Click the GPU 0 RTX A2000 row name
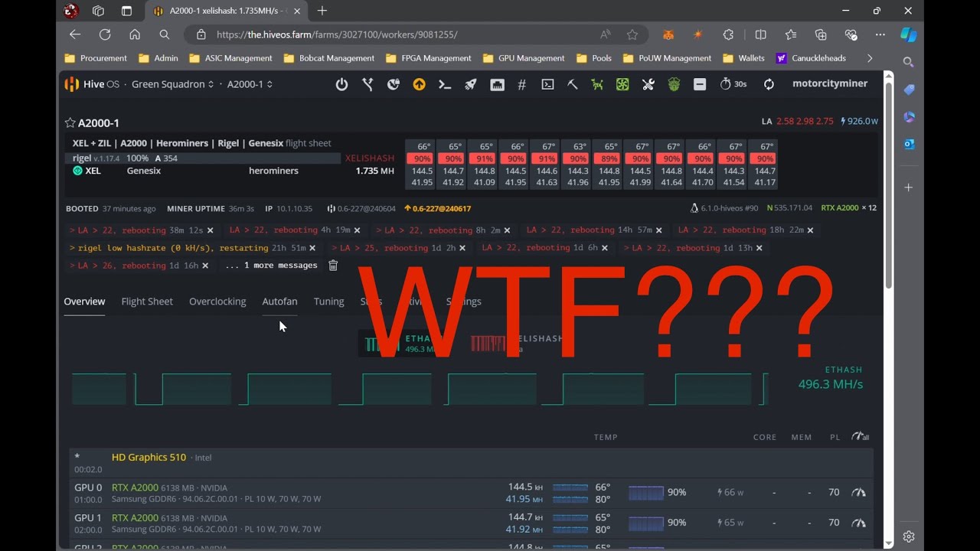980x551 pixels. click(x=135, y=487)
